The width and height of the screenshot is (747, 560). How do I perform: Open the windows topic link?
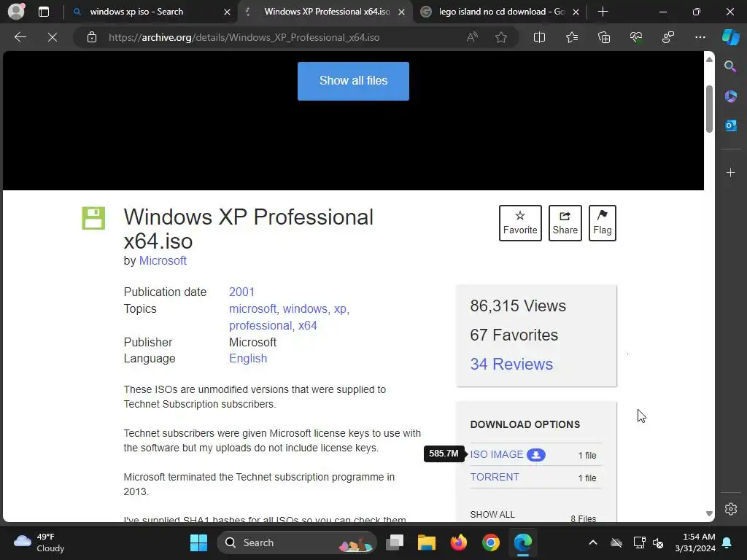tap(305, 308)
